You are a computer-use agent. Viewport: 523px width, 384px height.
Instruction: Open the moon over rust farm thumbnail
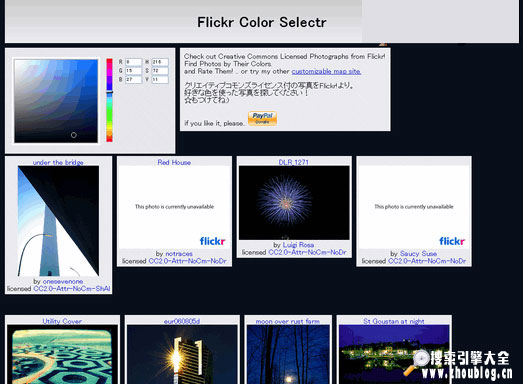point(288,355)
